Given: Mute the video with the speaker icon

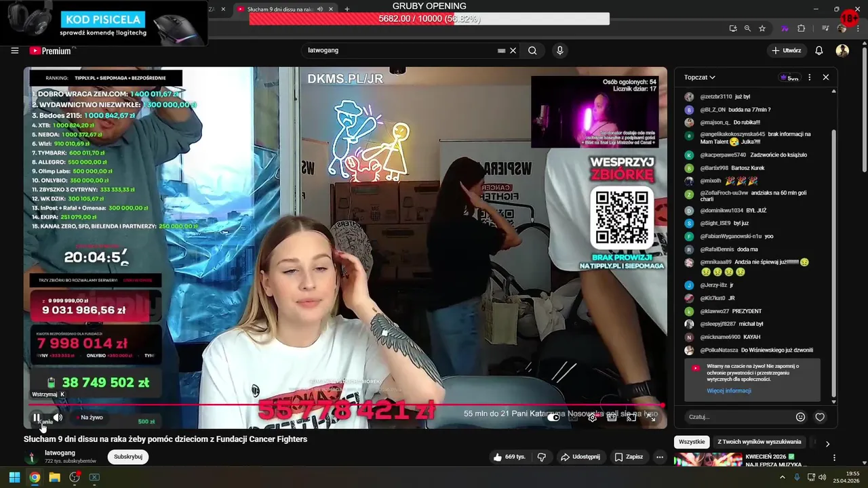Looking at the screenshot, I should (58, 418).
